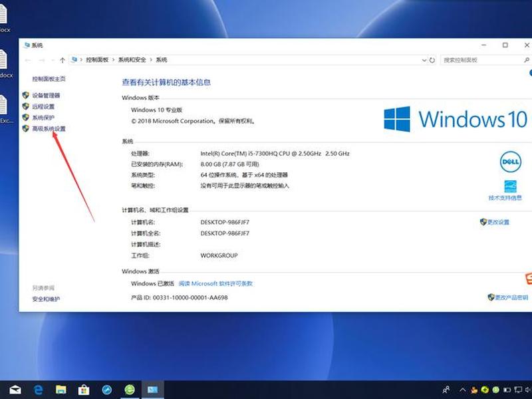Viewport: 532px width, 399px height.
Task: Open the address bar history dropdown
Action: coord(424,61)
